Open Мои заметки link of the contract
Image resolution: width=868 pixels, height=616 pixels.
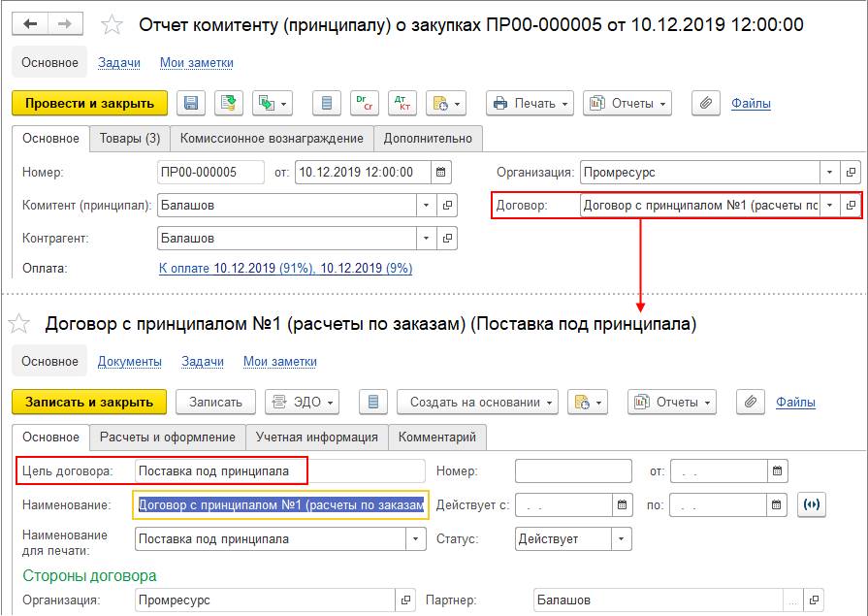(280, 361)
